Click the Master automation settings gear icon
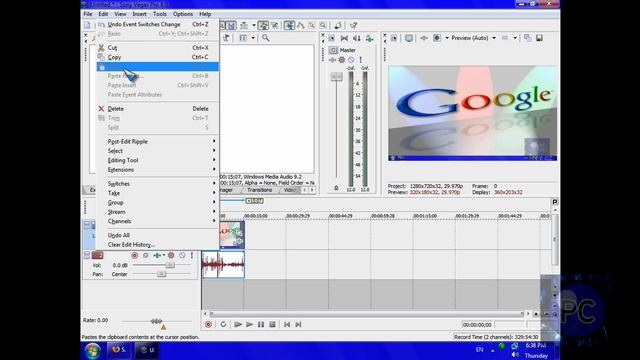 click(x=342, y=60)
